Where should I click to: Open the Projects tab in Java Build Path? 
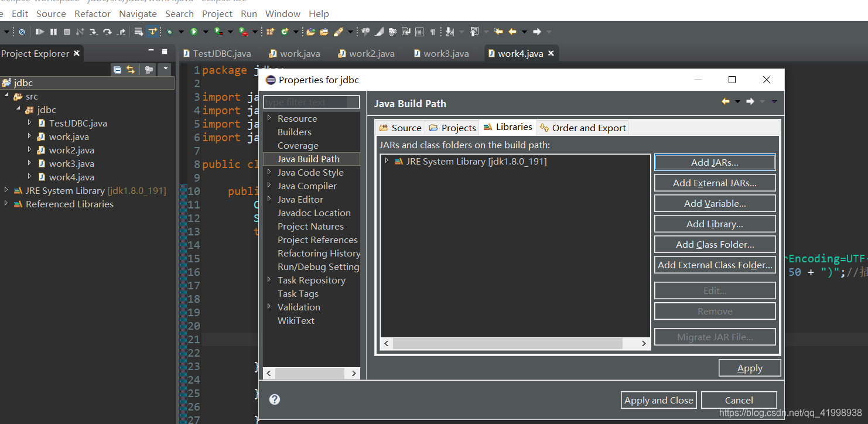pos(452,128)
